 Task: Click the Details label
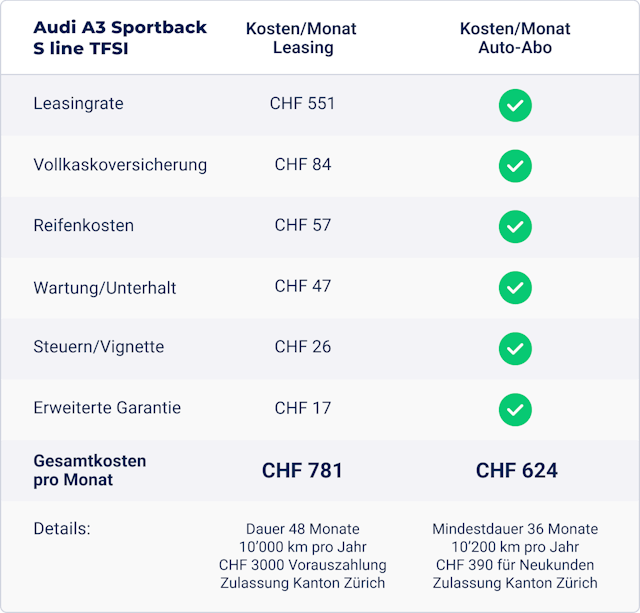tap(61, 529)
